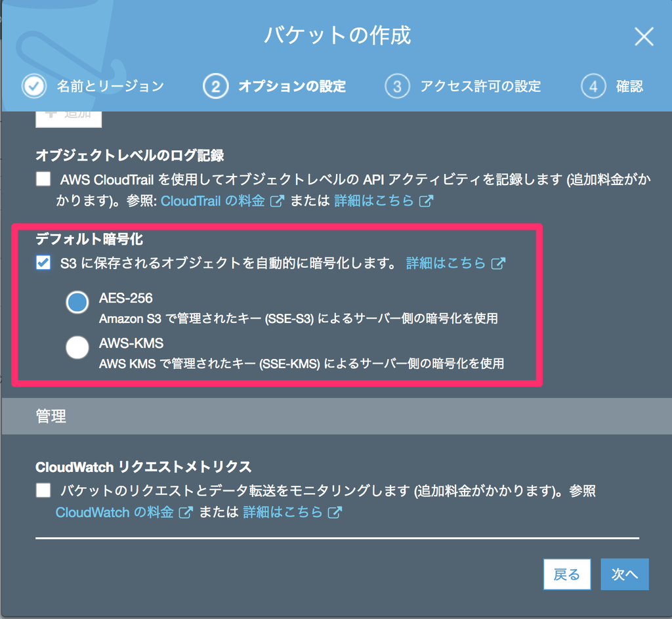Screen dimensions: 672x619
Task: Click external icon beside encryption 詳細はこちら
Action: tap(498, 263)
